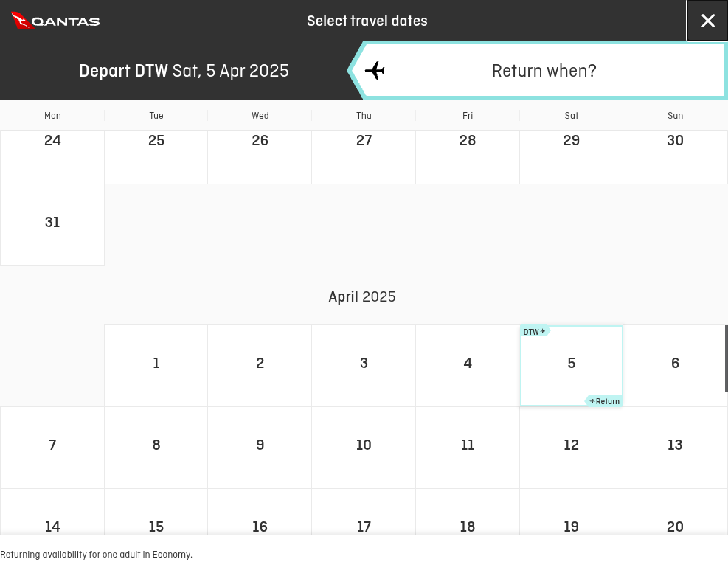Image resolution: width=728 pixels, height=573 pixels.
Task: Select April 17 in the calendar
Action: pos(364,513)
